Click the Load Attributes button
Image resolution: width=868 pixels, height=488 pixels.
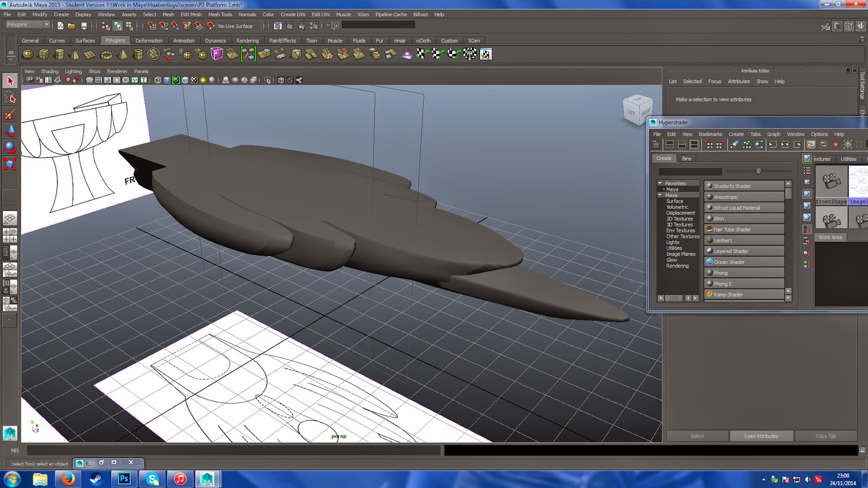point(761,436)
